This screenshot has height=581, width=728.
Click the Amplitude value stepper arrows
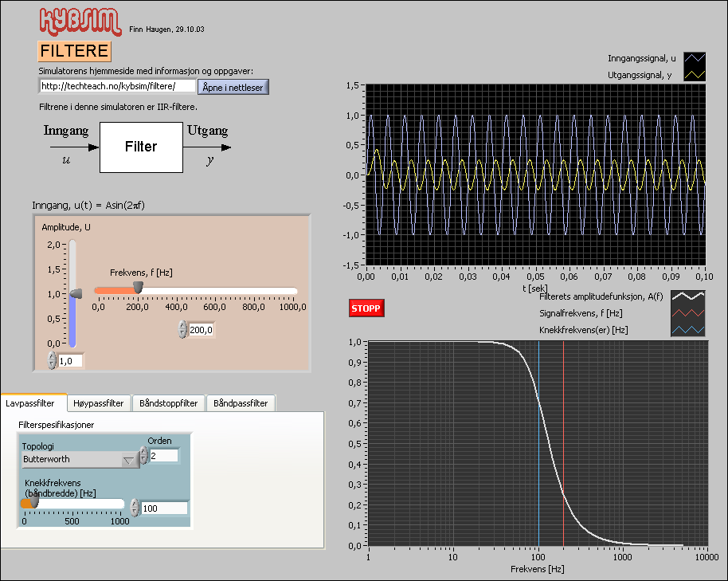pyautogui.click(x=53, y=361)
